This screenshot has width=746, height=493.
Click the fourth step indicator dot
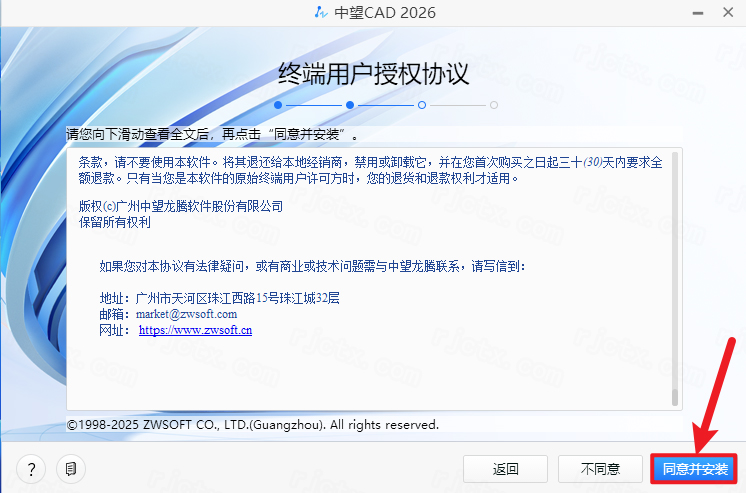pos(494,104)
